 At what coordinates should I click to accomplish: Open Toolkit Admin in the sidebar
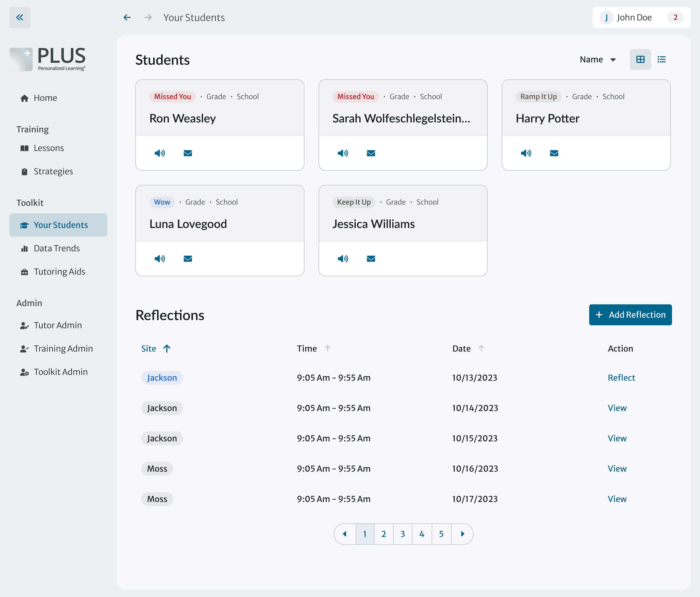[58, 372]
